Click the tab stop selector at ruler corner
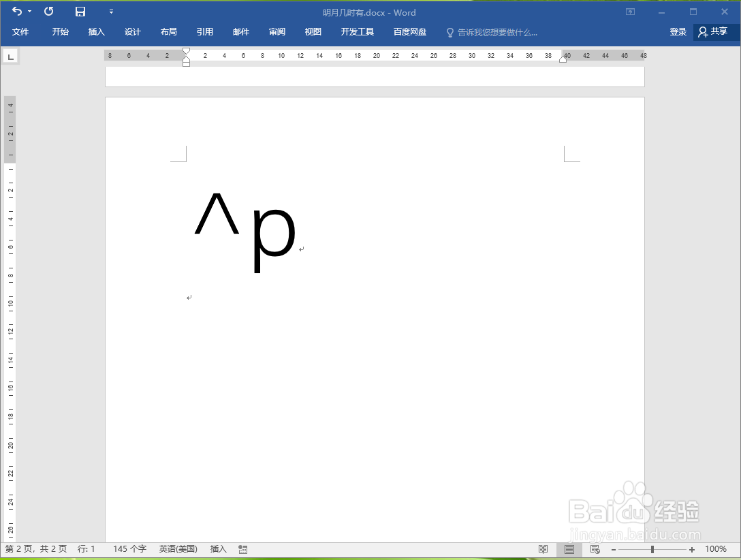 pos(10,57)
